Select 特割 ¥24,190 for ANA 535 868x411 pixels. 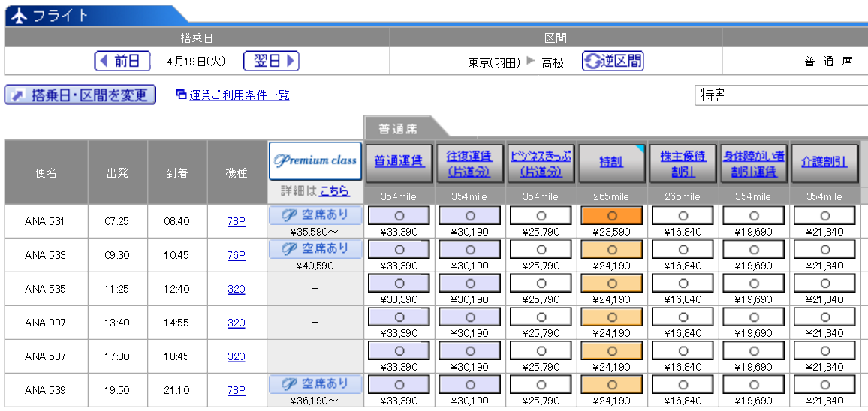[x=612, y=283]
